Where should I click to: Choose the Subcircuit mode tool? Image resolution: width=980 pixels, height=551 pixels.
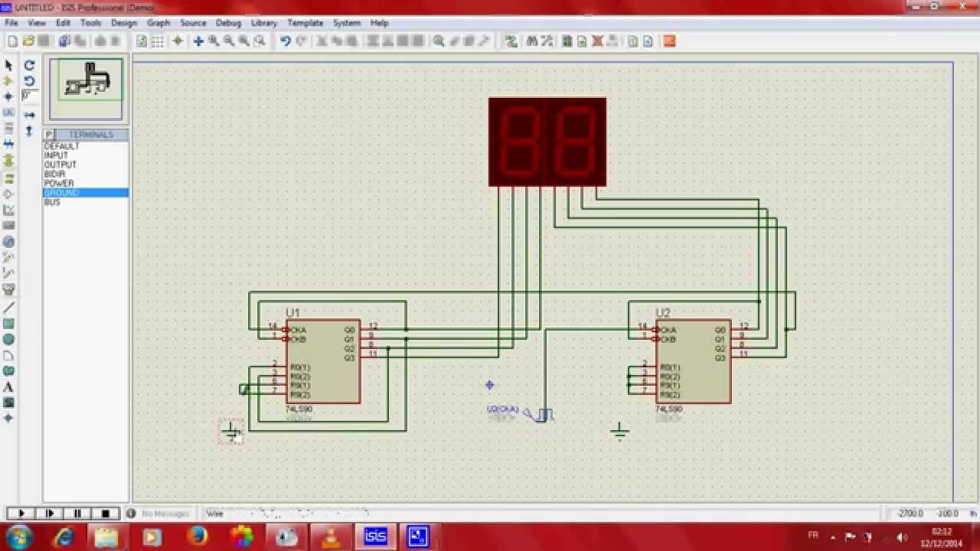pyautogui.click(x=9, y=160)
